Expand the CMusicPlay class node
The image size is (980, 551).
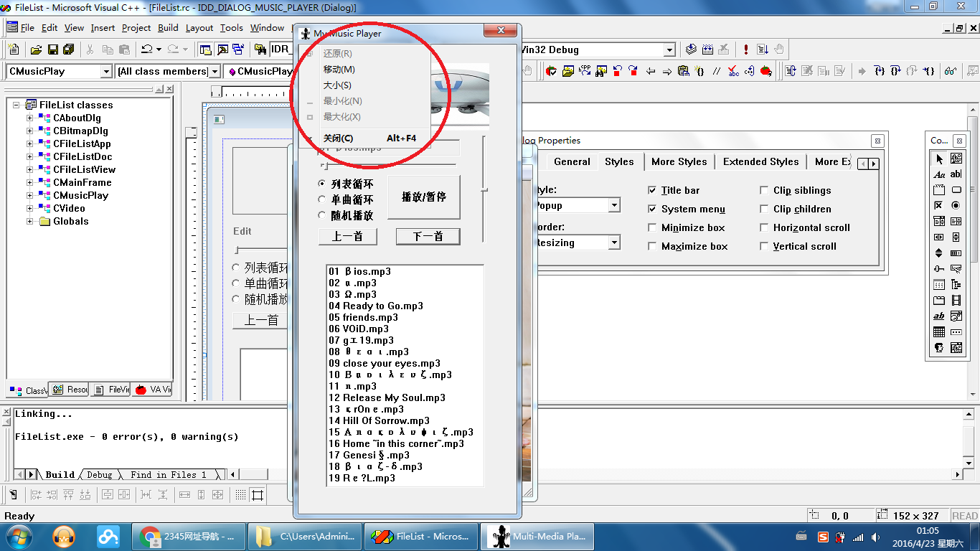click(x=30, y=195)
